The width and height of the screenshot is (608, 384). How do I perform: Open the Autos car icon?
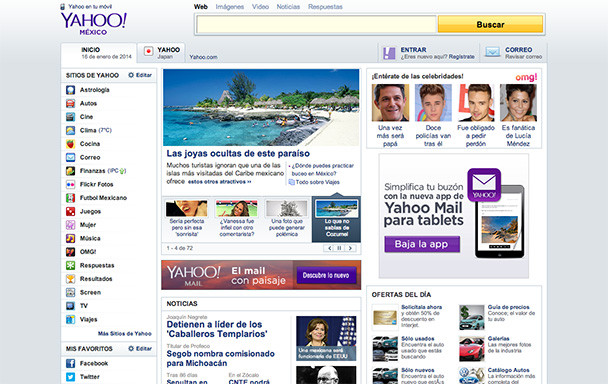70,104
